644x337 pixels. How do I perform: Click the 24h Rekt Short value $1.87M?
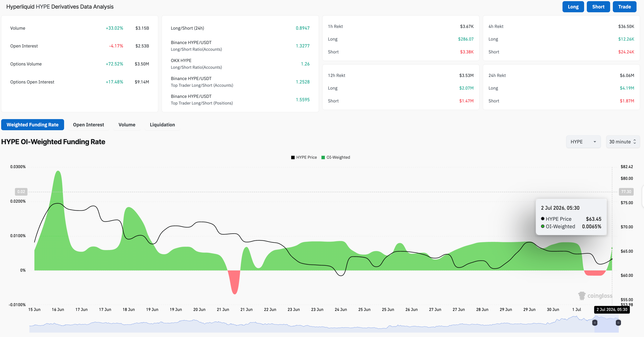[627, 101]
